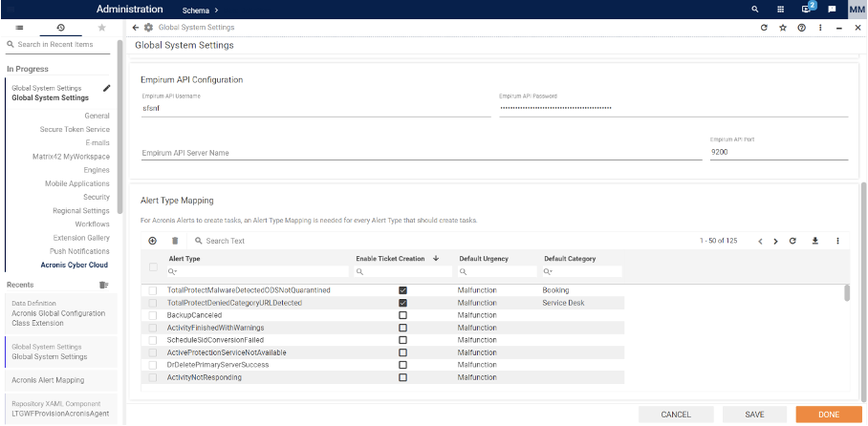Select the BackupCanceled row checkbox
Viewport: 868px width, 426px height.
point(153,315)
